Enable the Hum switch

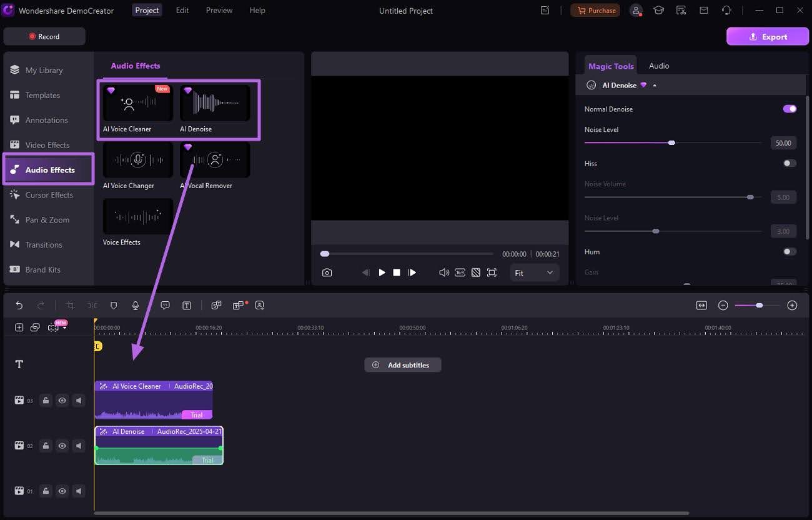[x=790, y=251]
